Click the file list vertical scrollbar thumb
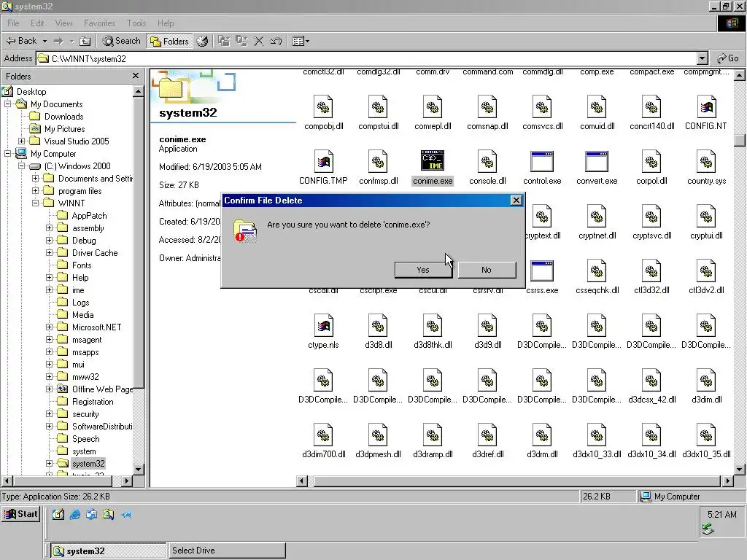This screenshot has width=747, height=560. pyautogui.click(x=740, y=140)
